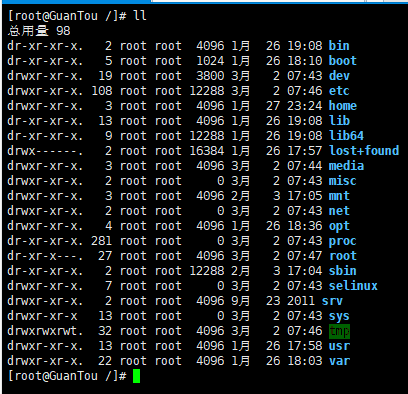Click size value '3800' in dev row

pyautogui.click(x=210, y=76)
